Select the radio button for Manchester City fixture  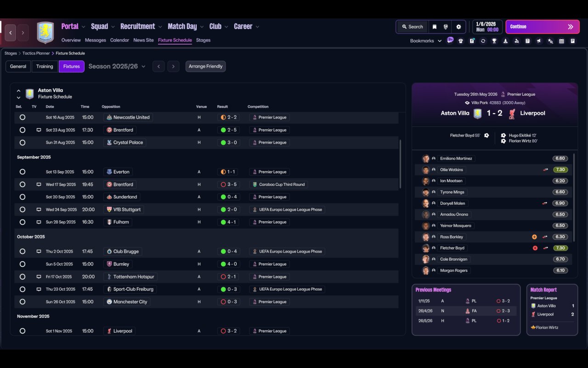[22, 302]
